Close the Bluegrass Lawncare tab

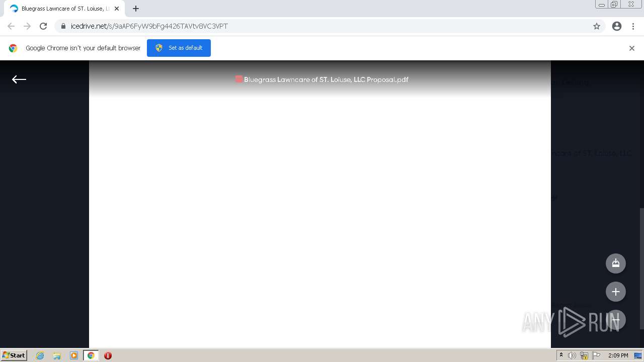point(117,9)
